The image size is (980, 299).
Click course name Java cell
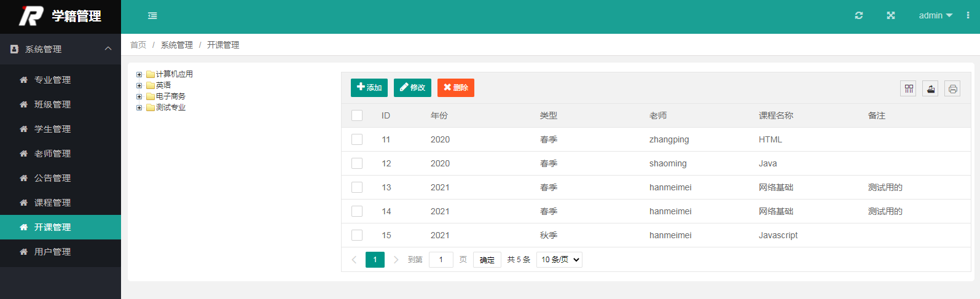click(768, 163)
